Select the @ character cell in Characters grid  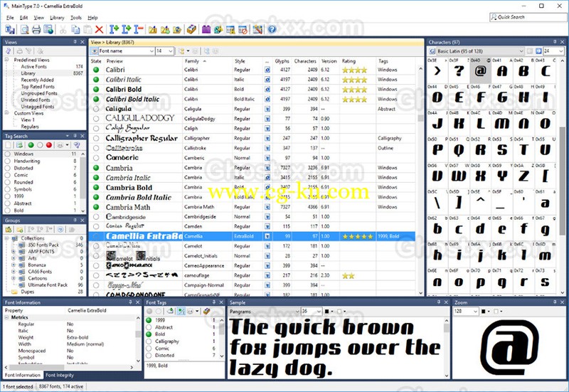[481, 70]
